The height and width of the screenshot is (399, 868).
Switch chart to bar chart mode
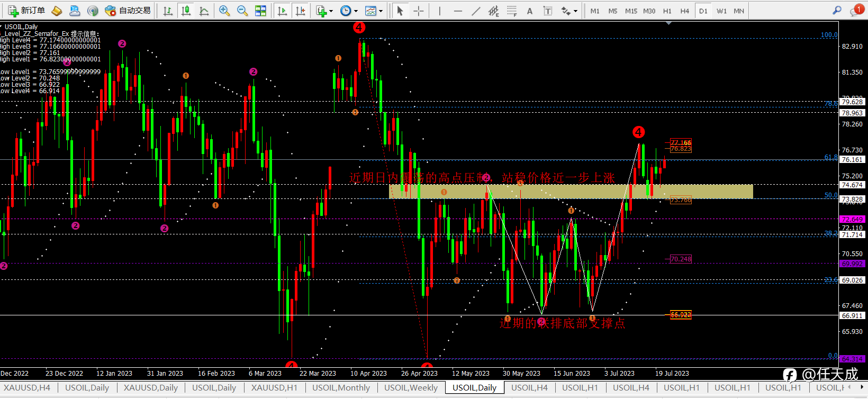[x=168, y=11]
